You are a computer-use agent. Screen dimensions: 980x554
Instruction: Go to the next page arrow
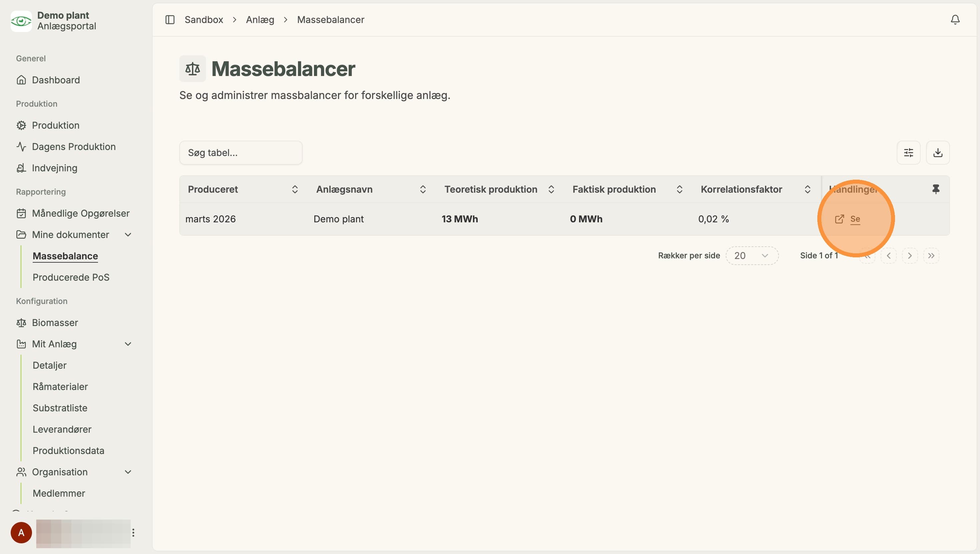[x=910, y=256]
